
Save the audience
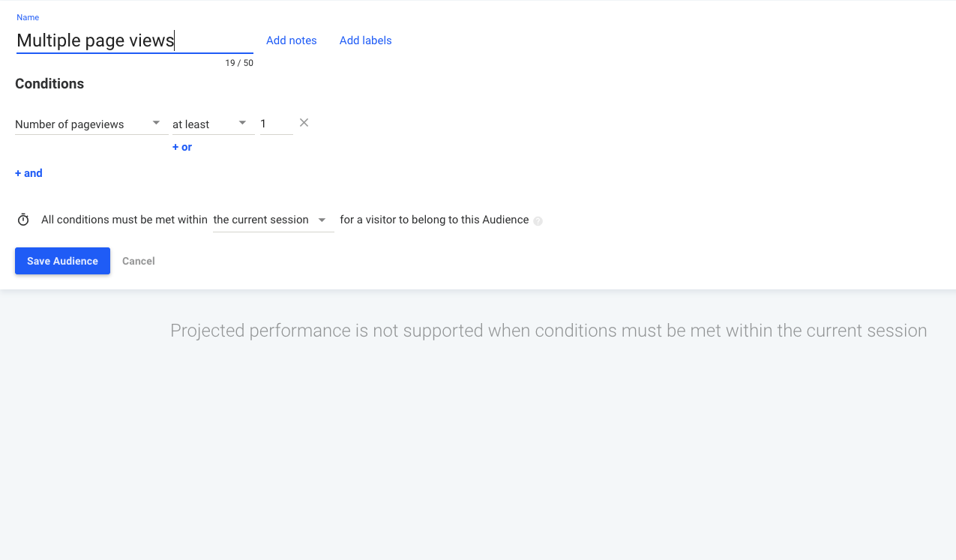click(62, 261)
